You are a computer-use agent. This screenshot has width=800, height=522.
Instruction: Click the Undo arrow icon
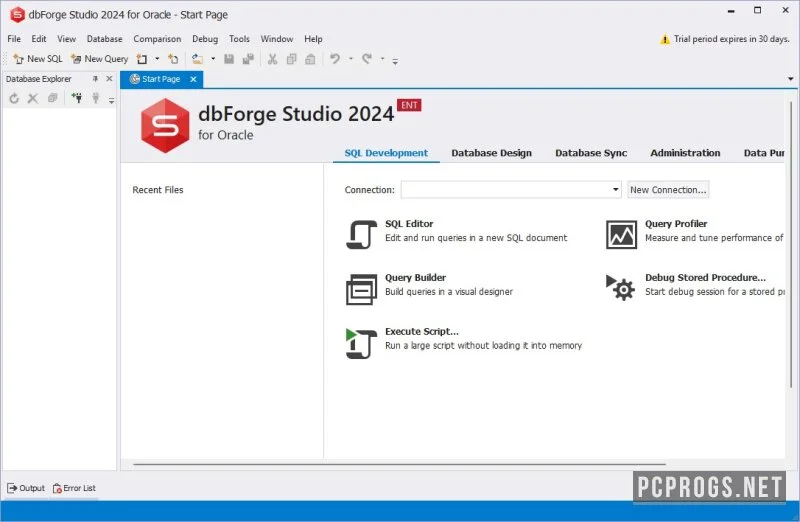coord(335,59)
